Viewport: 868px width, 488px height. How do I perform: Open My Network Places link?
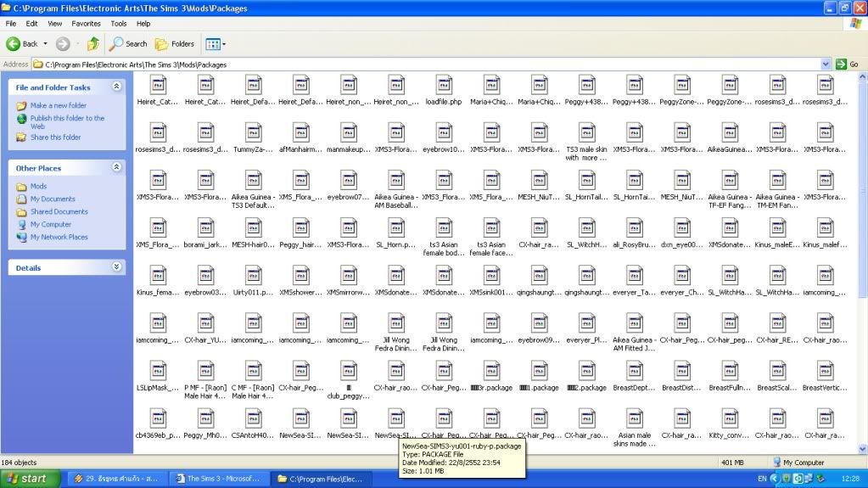(x=59, y=237)
